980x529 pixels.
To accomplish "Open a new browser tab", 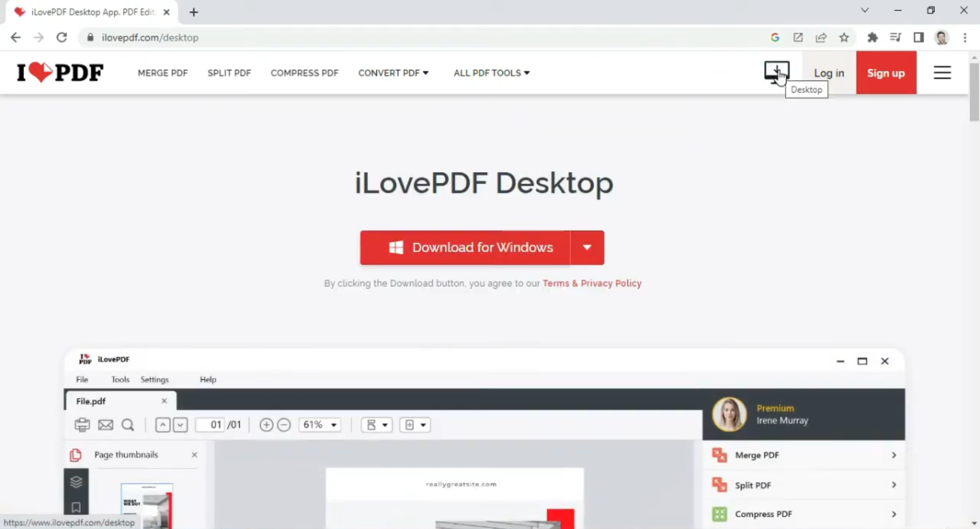I will tap(194, 12).
